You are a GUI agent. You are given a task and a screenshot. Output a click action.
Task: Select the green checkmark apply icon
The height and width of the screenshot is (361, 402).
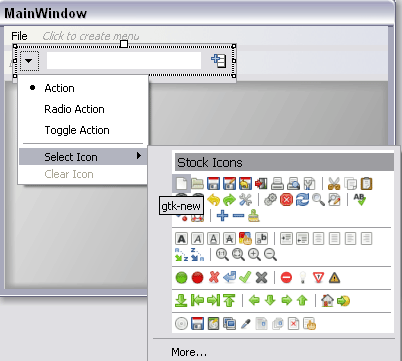point(245,278)
